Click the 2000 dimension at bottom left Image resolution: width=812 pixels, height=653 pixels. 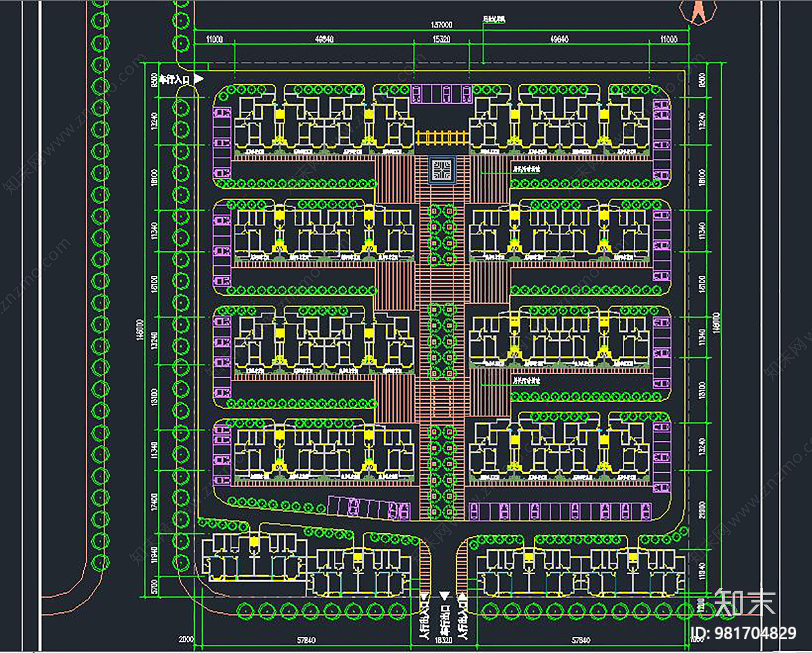click(186, 639)
